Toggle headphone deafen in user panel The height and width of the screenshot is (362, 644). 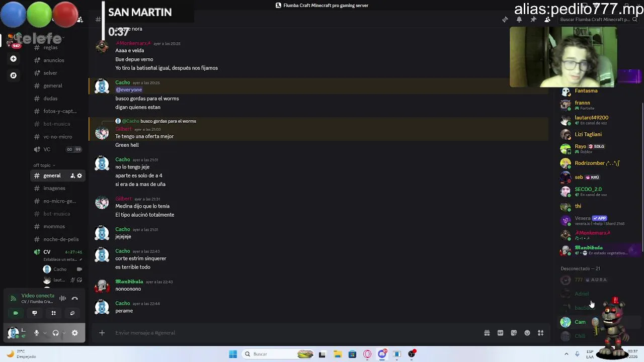point(55,333)
